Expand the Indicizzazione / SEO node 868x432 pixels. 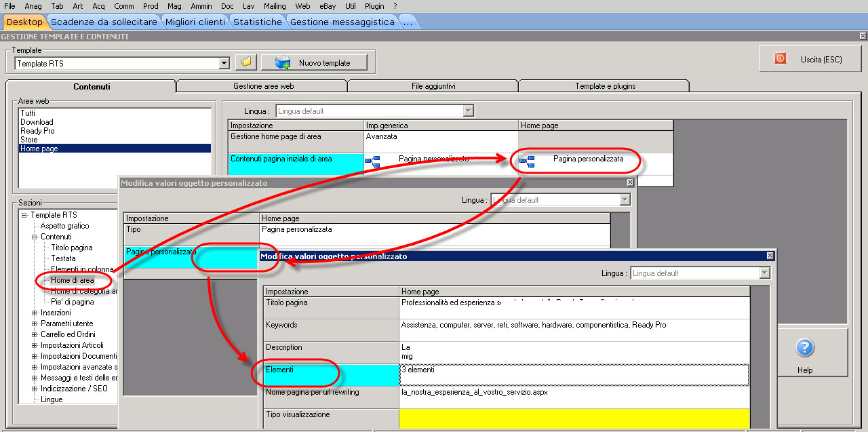pos(35,389)
